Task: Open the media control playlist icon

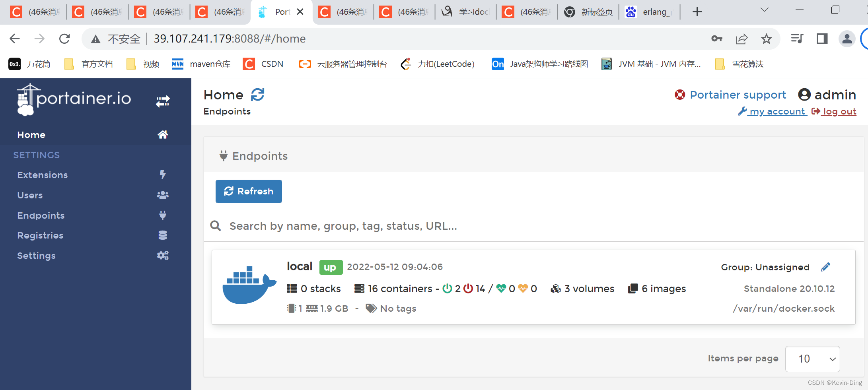Action: 797,39
